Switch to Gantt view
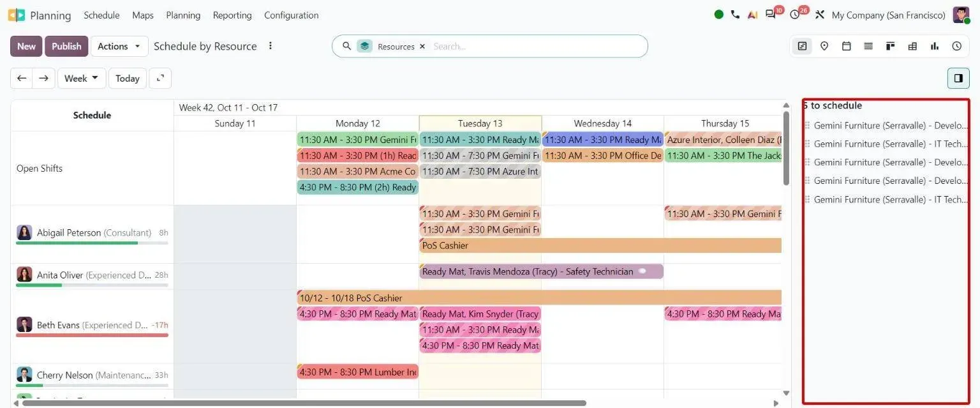The height and width of the screenshot is (408, 980). (802, 46)
